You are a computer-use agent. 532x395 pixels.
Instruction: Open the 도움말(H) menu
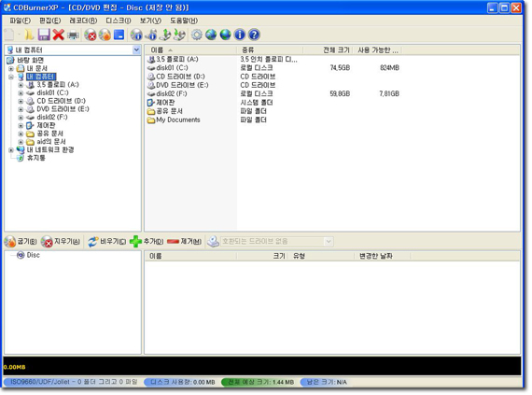point(184,21)
